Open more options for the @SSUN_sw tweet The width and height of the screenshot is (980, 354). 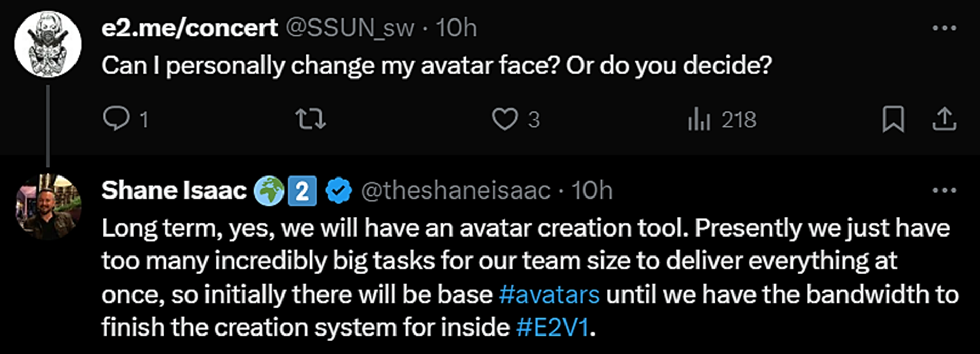944,28
